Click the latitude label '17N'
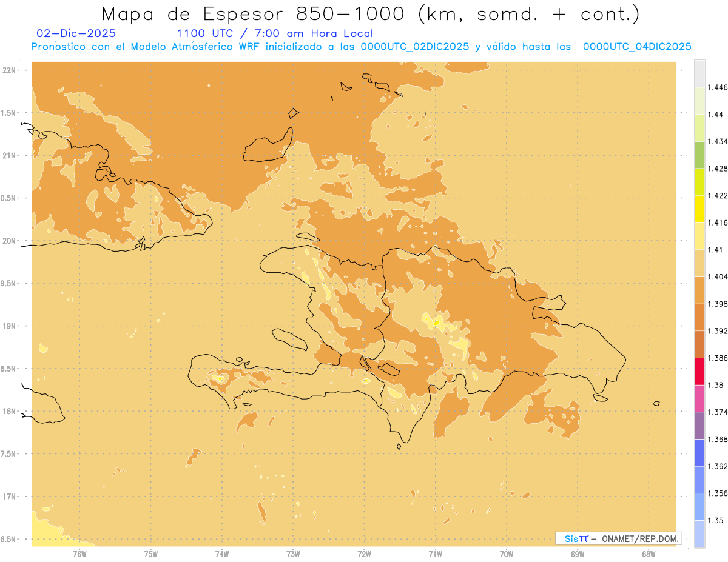 10,497
